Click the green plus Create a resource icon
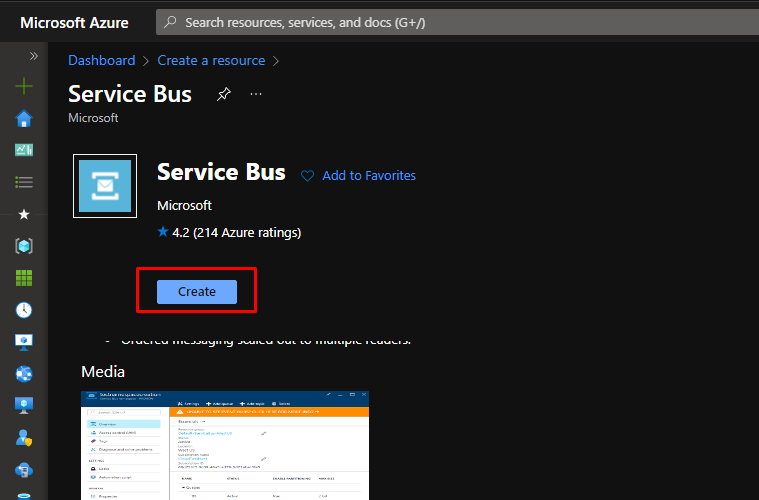 [x=24, y=87]
